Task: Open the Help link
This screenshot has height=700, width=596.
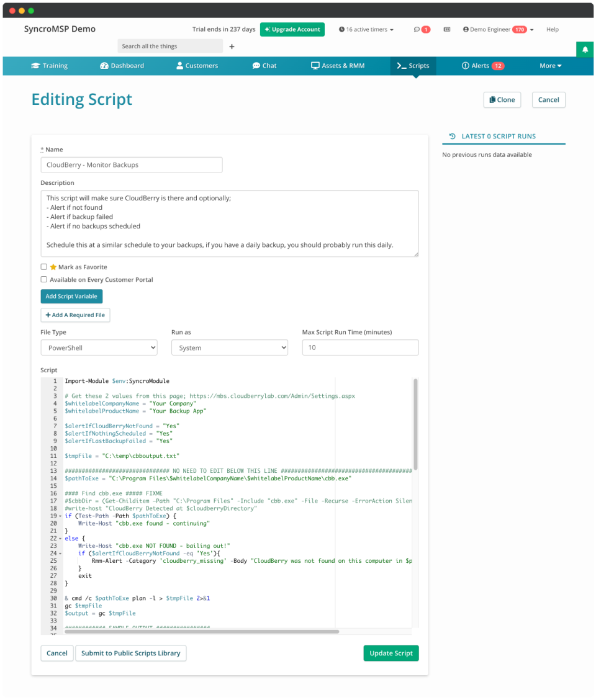Action: (552, 29)
